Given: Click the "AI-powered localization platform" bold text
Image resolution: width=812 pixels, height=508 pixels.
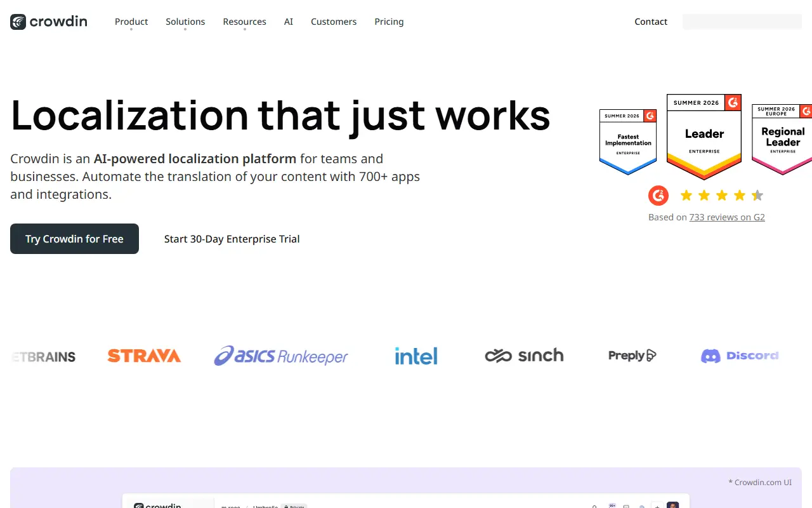Looking at the screenshot, I should click(195, 159).
